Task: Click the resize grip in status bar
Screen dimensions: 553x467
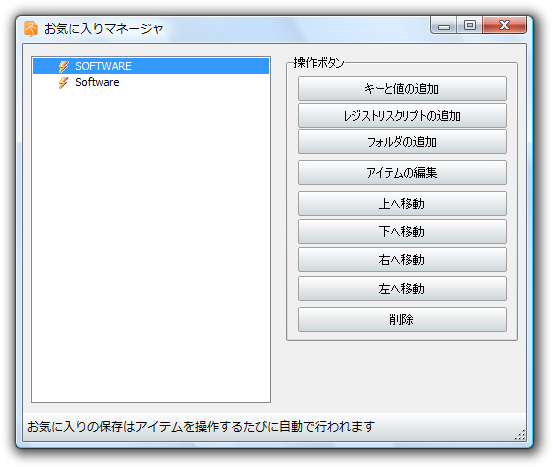Action: 520,435
